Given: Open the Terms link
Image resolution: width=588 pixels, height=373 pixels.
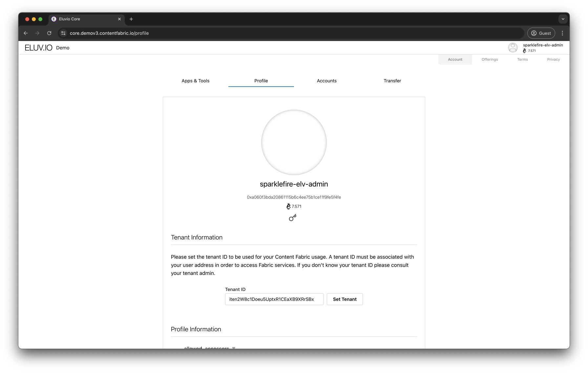Looking at the screenshot, I should point(522,59).
